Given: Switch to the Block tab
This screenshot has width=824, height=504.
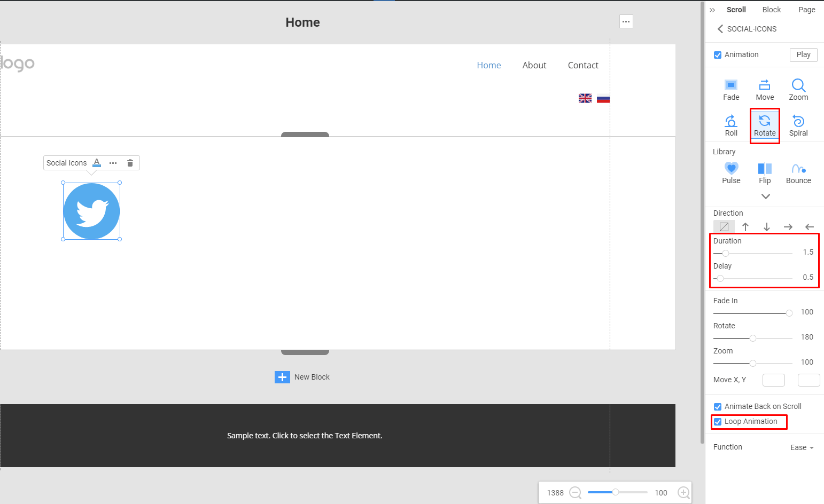Looking at the screenshot, I should [771, 10].
